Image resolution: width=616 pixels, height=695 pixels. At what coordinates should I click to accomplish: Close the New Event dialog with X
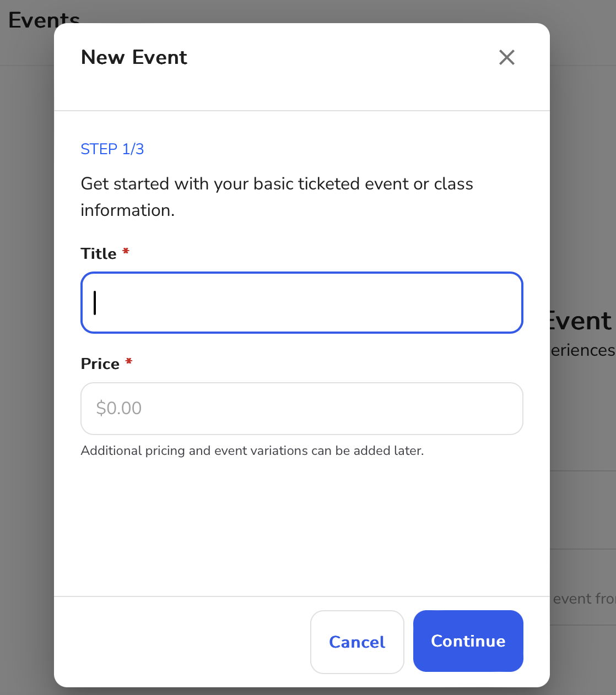click(x=506, y=57)
